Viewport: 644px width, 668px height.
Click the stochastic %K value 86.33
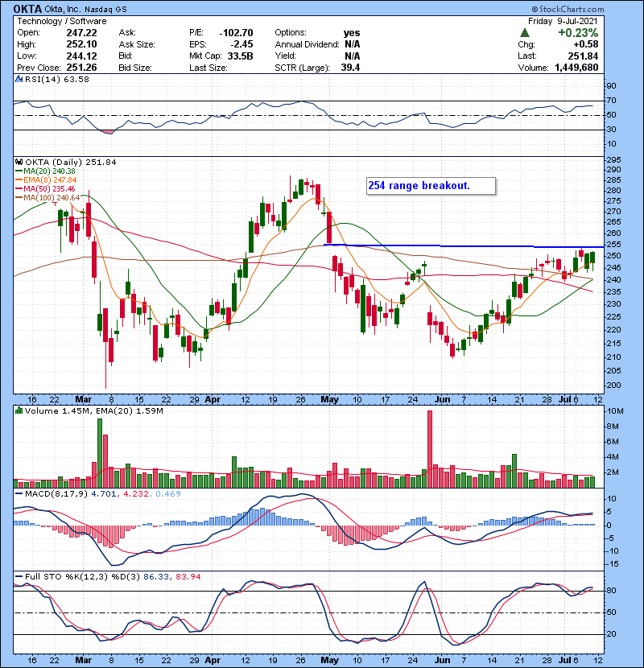[x=156, y=577]
